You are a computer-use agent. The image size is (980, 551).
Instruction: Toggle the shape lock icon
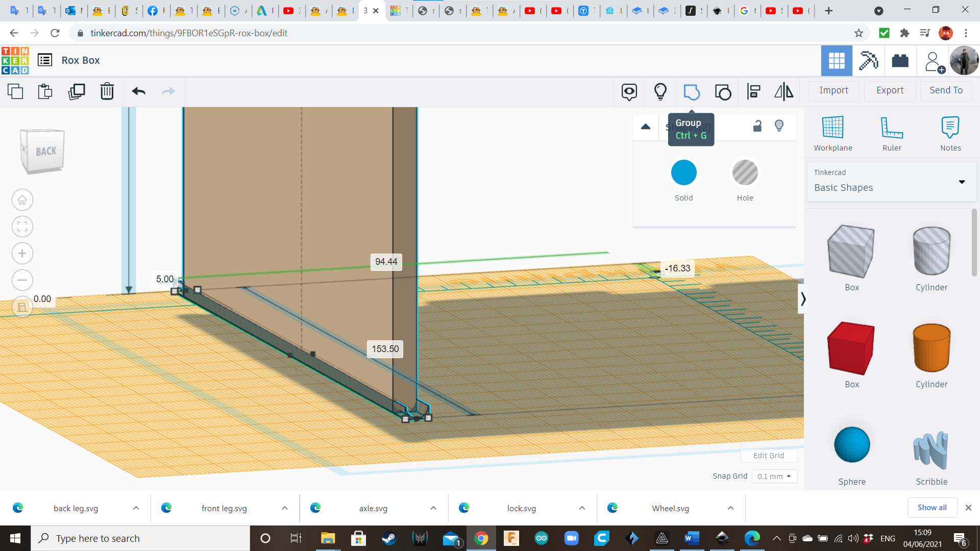pos(757,126)
